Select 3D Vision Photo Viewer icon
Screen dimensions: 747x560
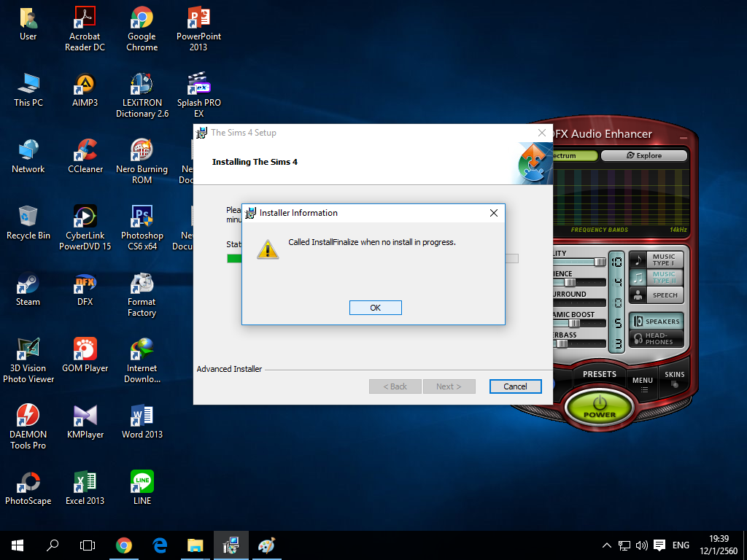pos(28,360)
